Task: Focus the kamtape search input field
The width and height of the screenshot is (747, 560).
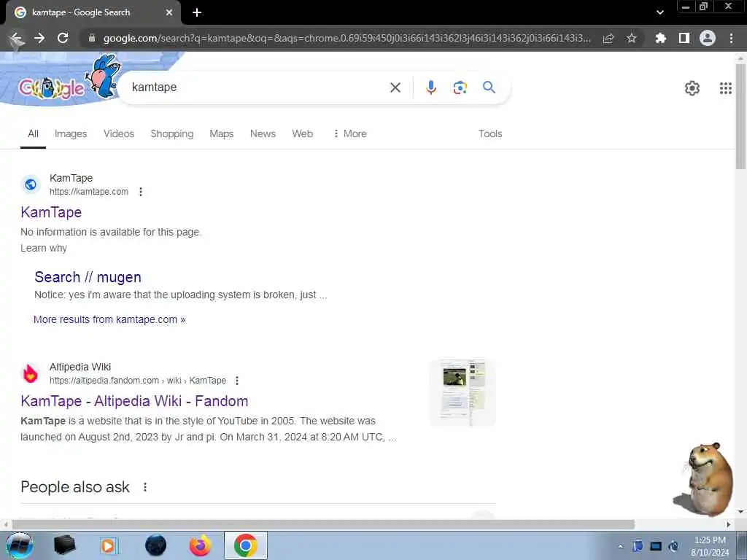Action: click(x=258, y=87)
